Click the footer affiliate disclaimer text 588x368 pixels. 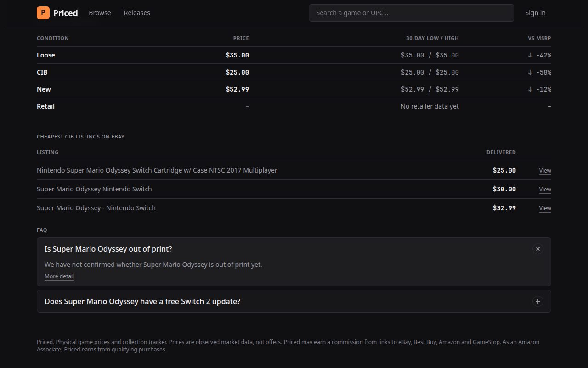point(288,345)
